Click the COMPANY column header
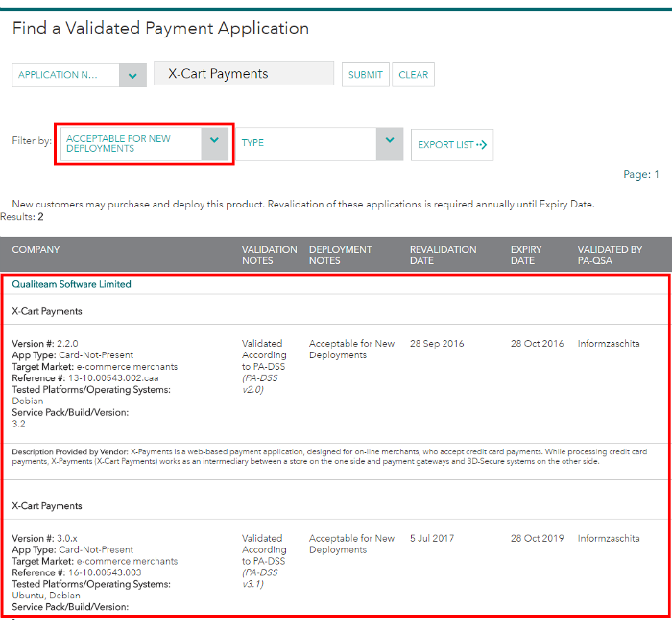The image size is (672, 633). click(36, 249)
